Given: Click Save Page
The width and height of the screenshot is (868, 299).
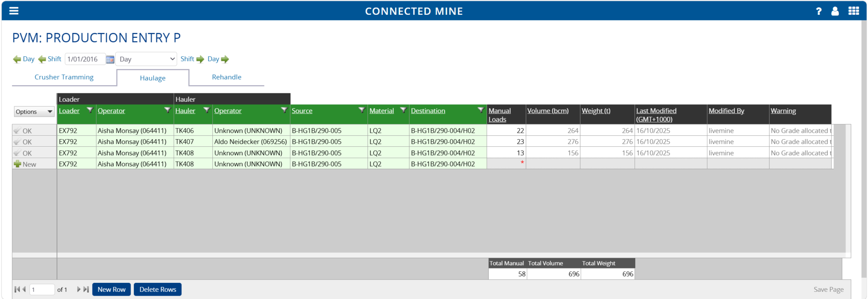Looking at the screenshot, I should (x=829, y=289).
